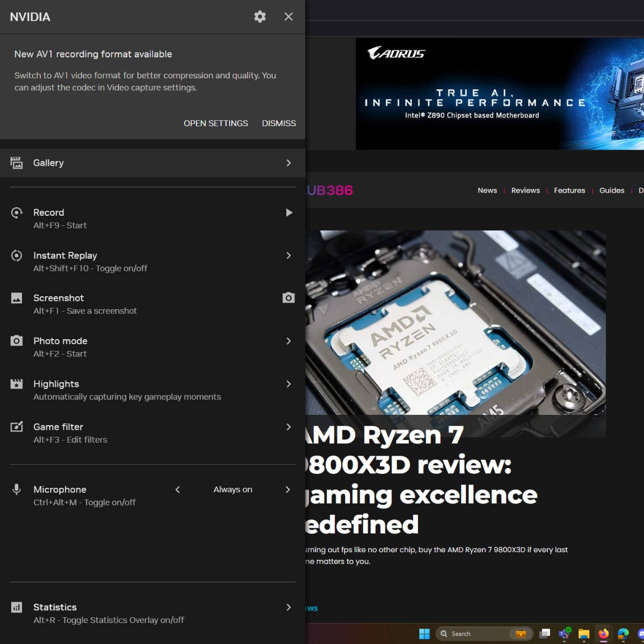Expand the Statistics options chevron
644x644 pixels.
tap(289, 607)
